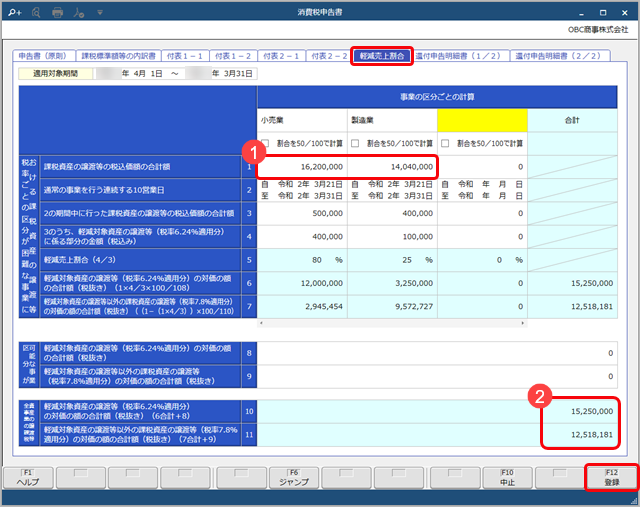Viewport: 640px width, 507px height.
Task: Tick 割合を50/100で計算 checkbox under 小売業
Action: point(266,143)
